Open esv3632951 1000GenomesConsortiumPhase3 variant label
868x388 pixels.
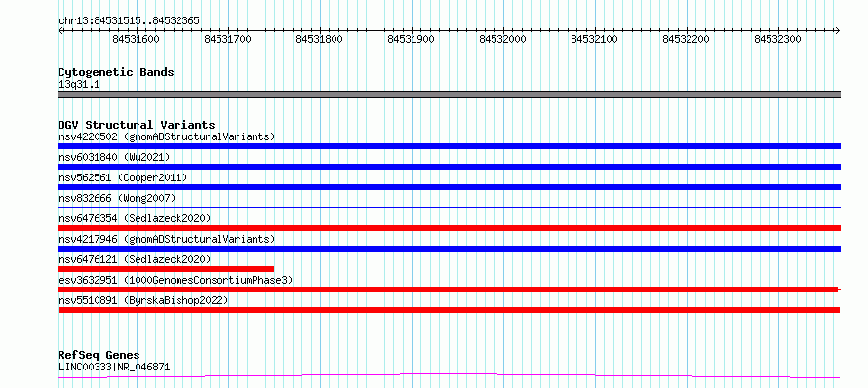point(176,280)
